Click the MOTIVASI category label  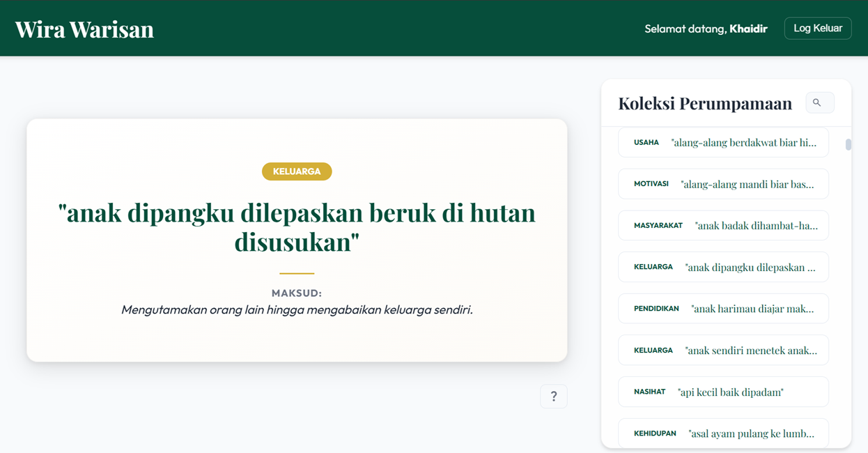click(x=651, y=184)
